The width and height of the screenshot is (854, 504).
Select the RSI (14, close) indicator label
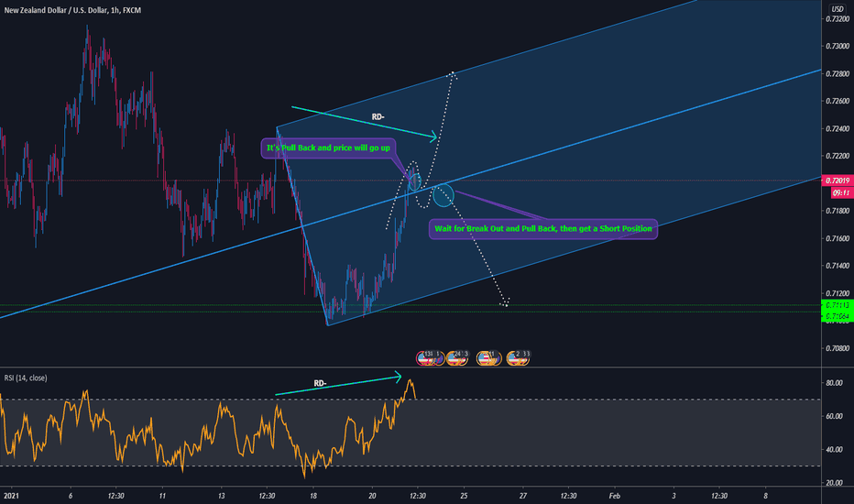point(26,378)
